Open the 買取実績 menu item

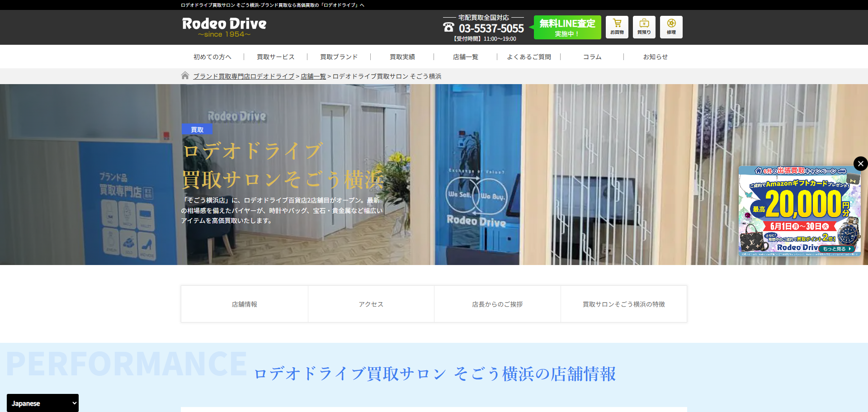point(402,57)
